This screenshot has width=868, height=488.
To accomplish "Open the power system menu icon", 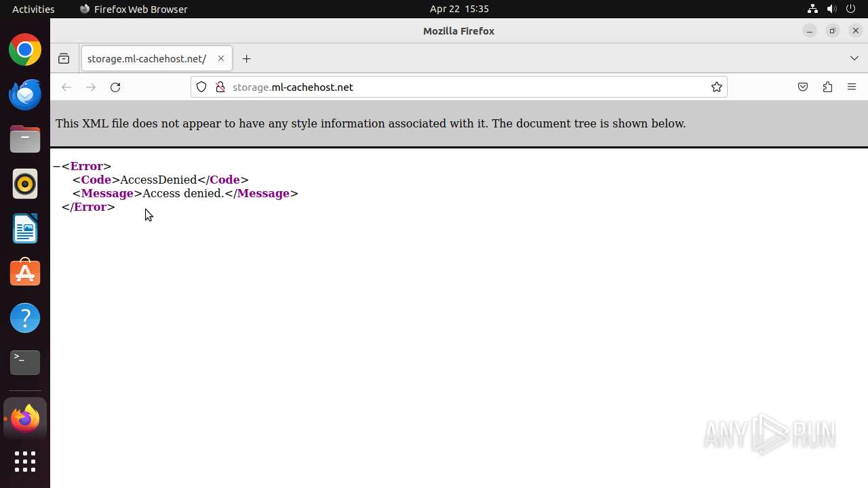I will (x=851, y=9).
